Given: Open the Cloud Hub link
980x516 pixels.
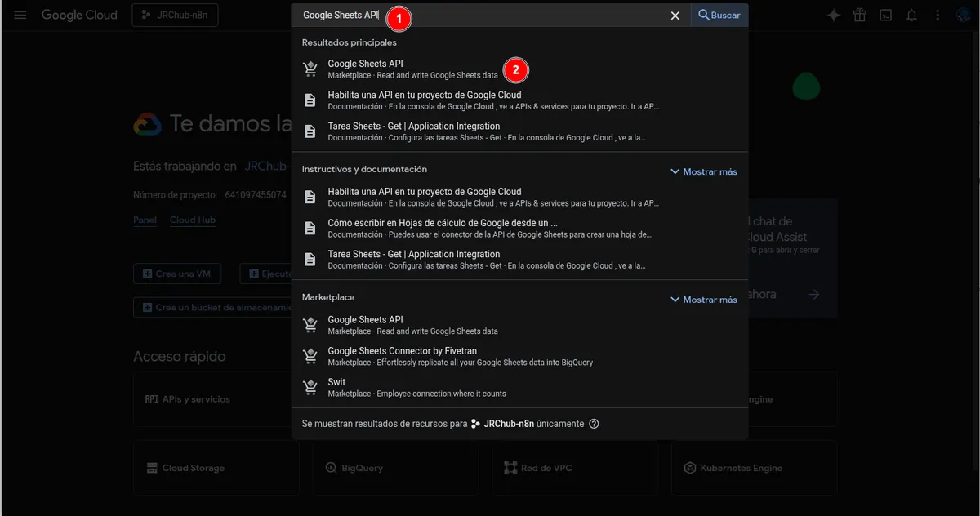Looking at the screenshot, I should click(x=193, y=220).
